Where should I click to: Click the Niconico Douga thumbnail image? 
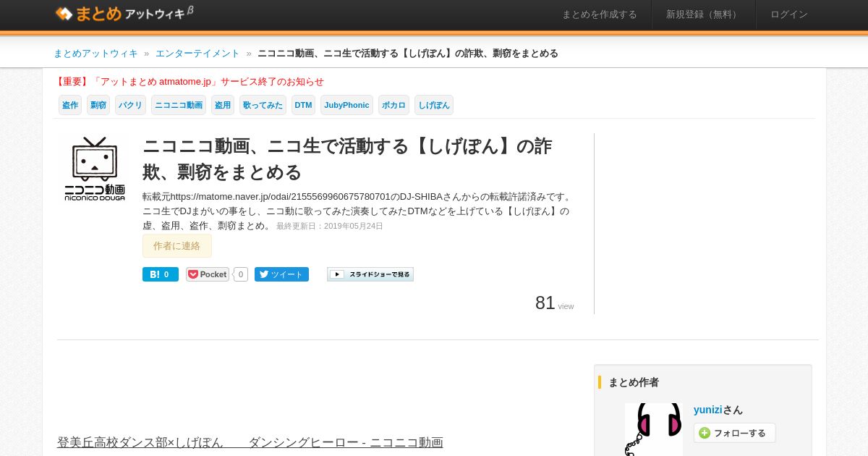pos(95,168)
